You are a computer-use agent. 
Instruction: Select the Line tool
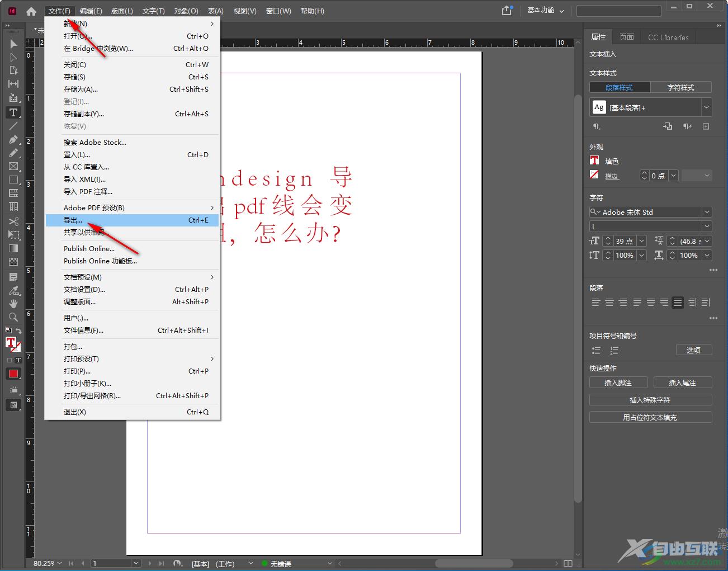coord(13,126)
